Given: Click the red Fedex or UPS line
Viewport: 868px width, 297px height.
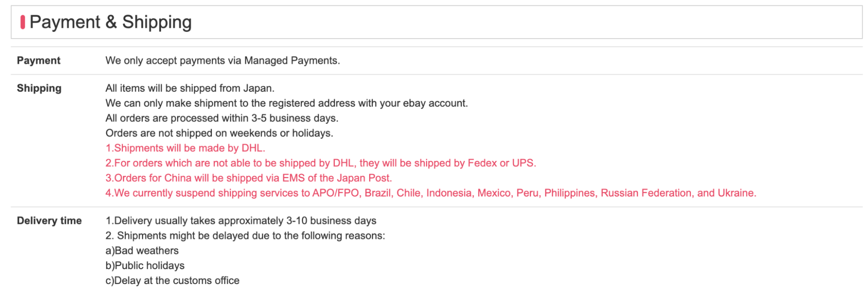Looking at the screenshot, I should point(321,163).
